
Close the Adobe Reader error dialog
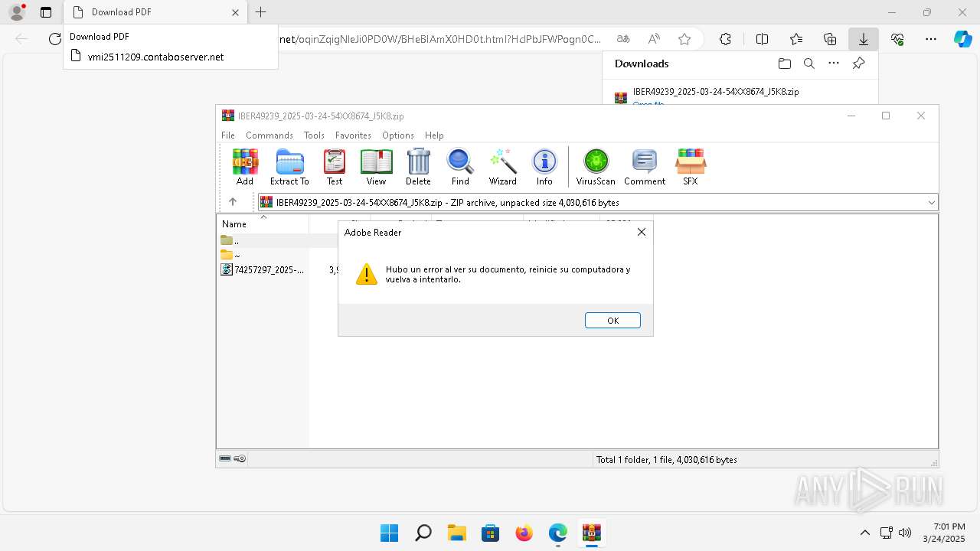[642, 232]
